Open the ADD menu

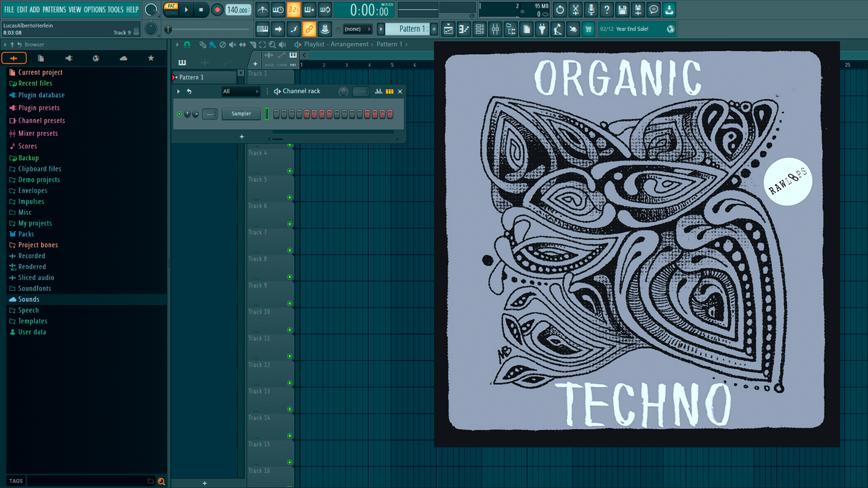(x=35, y=10)
